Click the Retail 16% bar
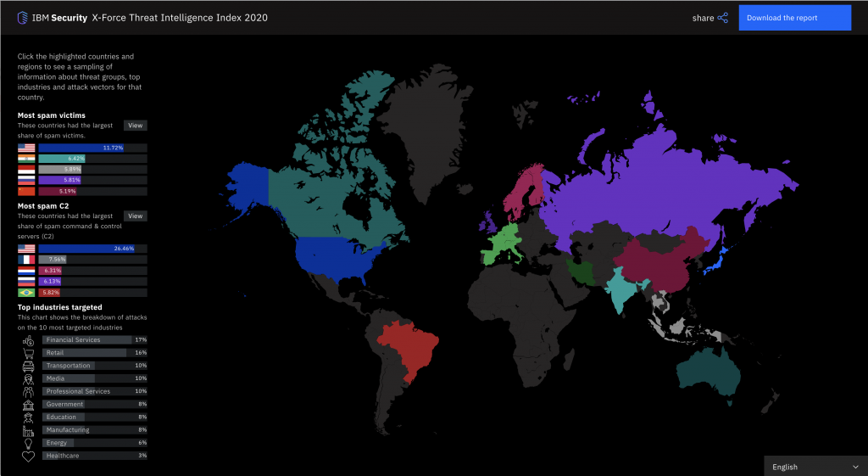The image size is (868, 476). 94,353
